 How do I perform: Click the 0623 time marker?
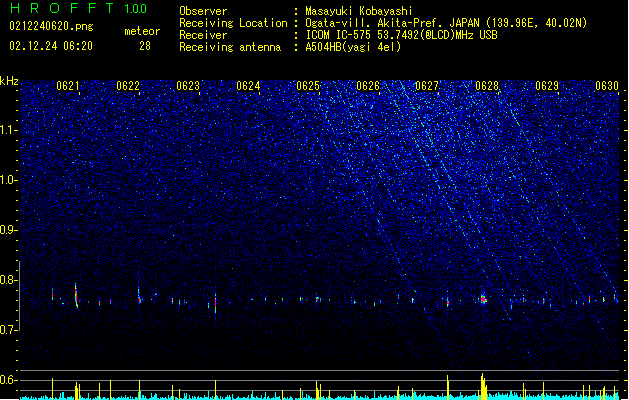[188, 86]
